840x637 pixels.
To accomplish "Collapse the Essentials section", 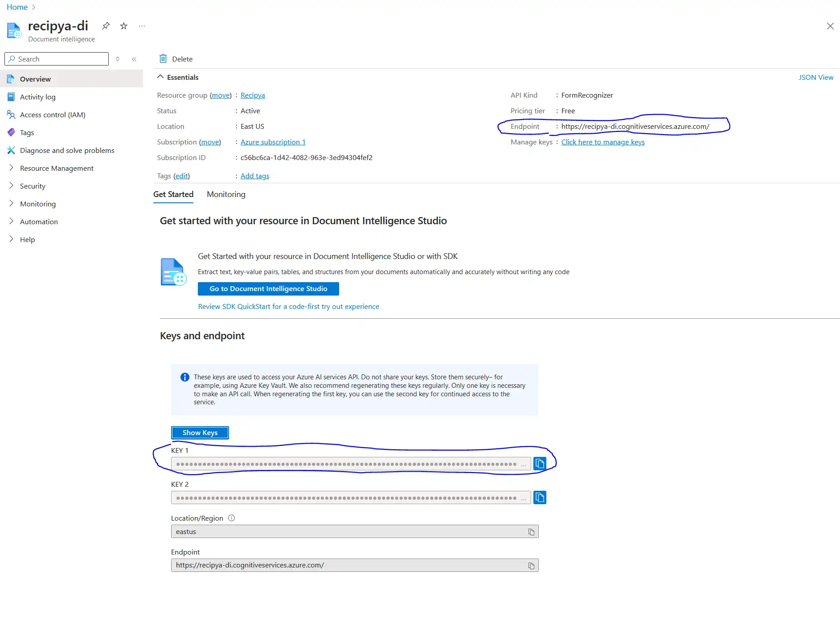I will coord(160,77).
